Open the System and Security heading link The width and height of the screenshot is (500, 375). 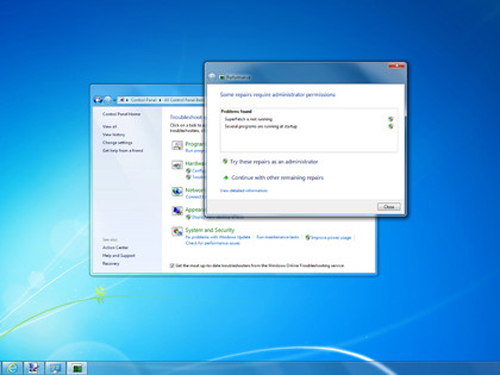210,230
